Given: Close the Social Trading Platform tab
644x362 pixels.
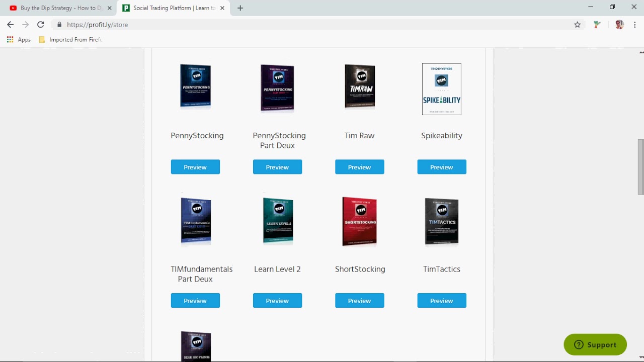Looking at the screenshot, I should pos(223,8).
